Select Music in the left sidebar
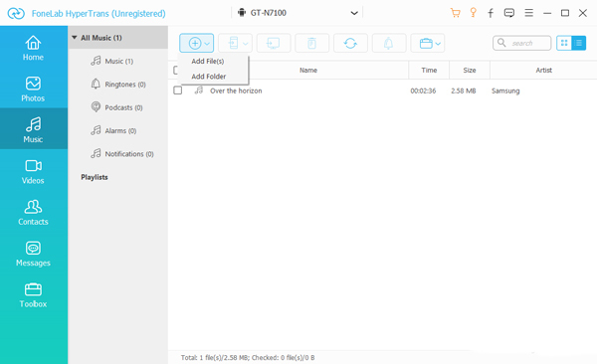The height and width of the screenshot is (364, 597). [34, 129]
